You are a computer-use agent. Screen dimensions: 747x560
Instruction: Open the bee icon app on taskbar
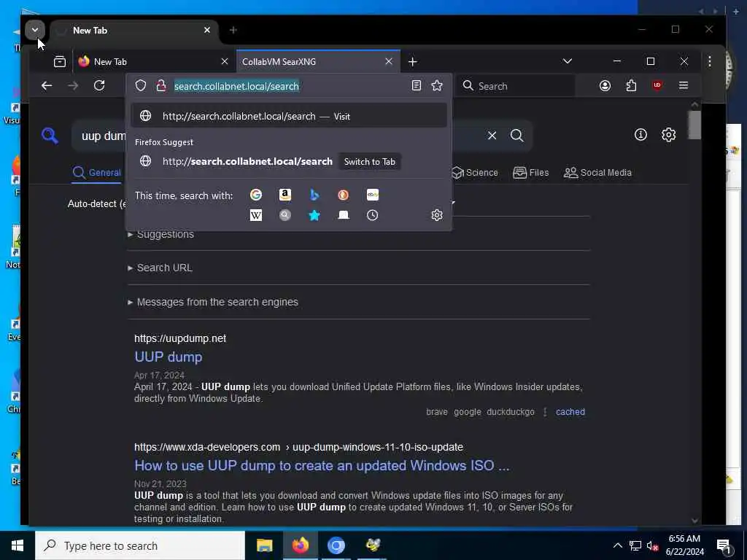(x=373, y=545)
